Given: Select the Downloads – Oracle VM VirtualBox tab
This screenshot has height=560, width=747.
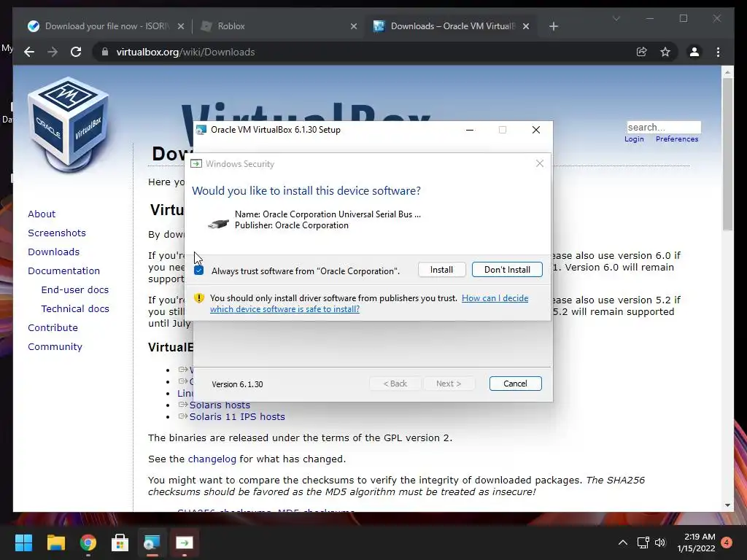Looking at the screenshot, I should point(451,26).
